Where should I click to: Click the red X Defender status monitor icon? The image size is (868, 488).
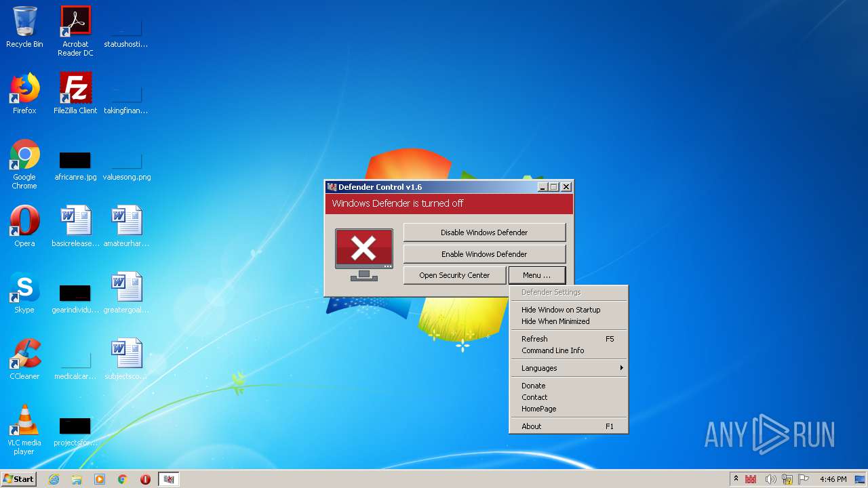click(364, 255)
